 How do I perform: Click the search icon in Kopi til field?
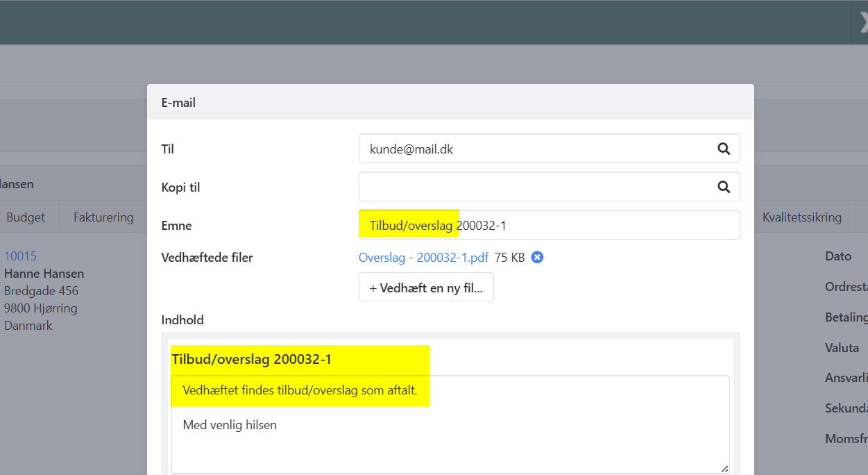click(x=724, y=187)
